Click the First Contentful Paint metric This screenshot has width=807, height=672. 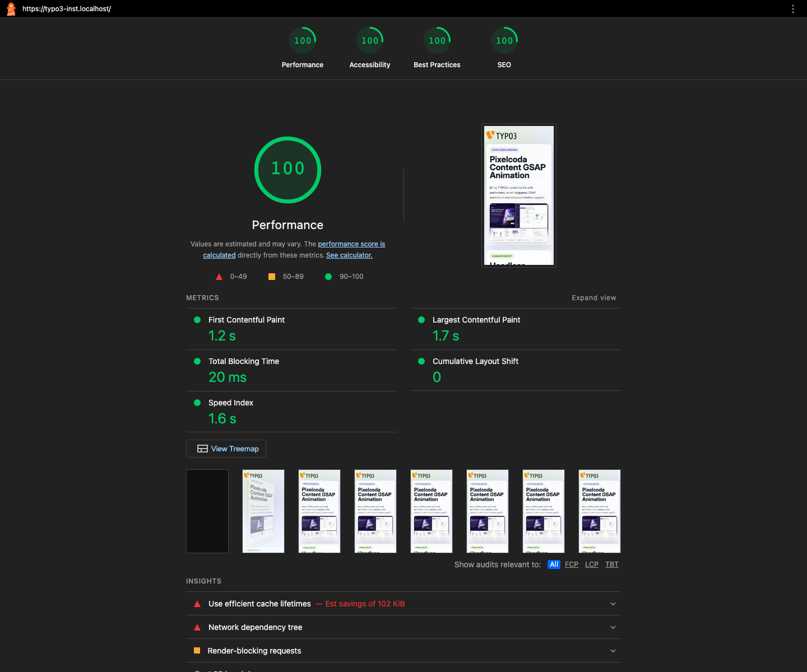coord(291,329)
